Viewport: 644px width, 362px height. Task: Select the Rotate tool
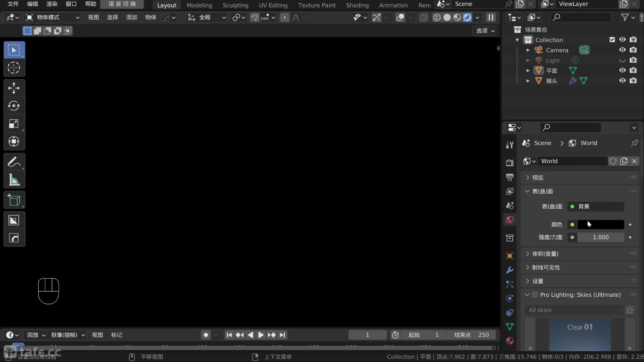pos(14,106)
